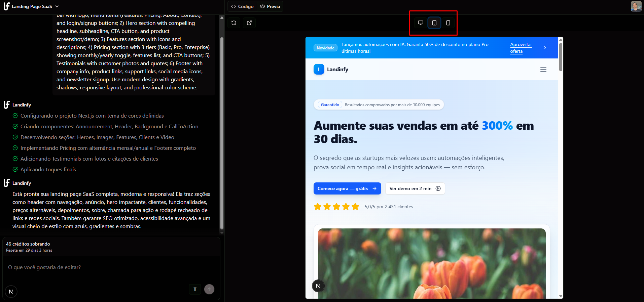The height and width of the screenshot is (302, 644).
Task: Click the Ver demo em 2 min button
Action: click(415, 188)
